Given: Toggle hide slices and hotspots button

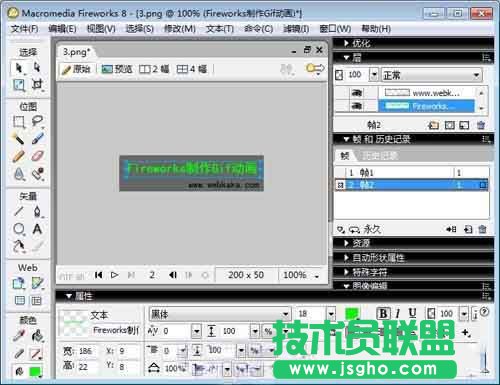Looking at the screenshot, I should 19,301.
